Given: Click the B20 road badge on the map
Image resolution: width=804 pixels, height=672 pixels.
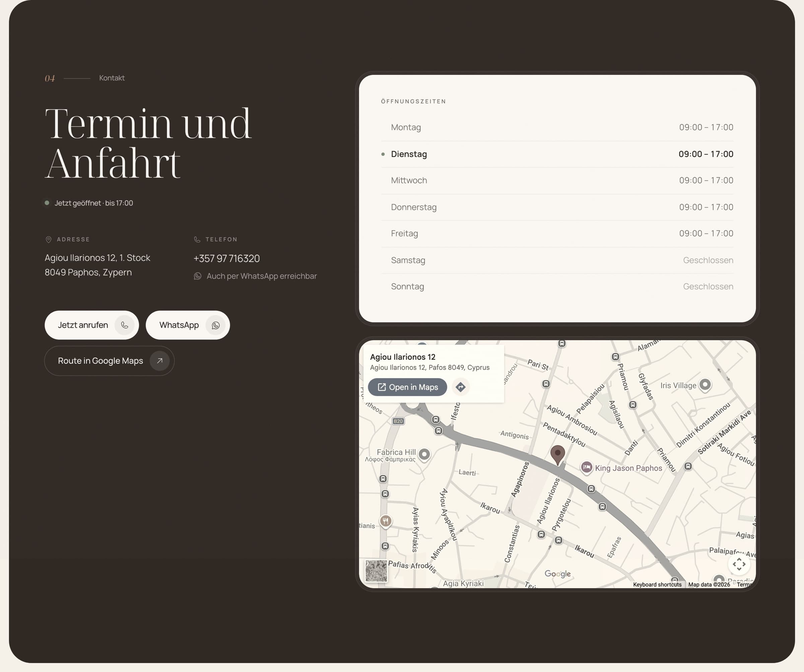Looking at the screenshot, I should [398, 421].
